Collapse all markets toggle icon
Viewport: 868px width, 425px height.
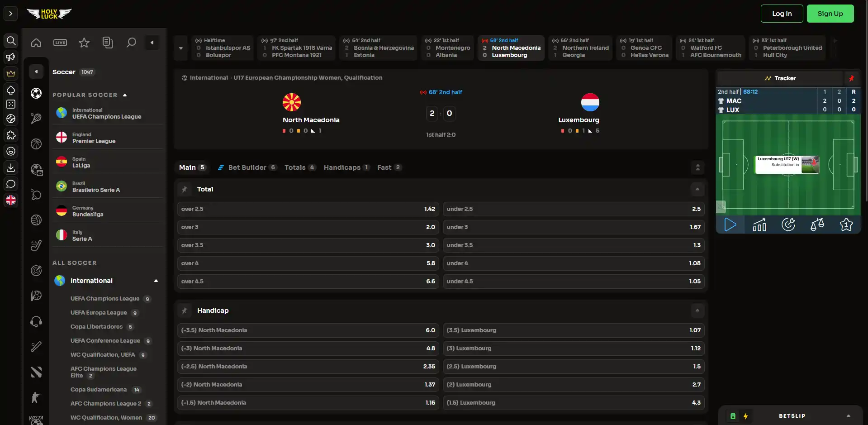coord(697,167)
